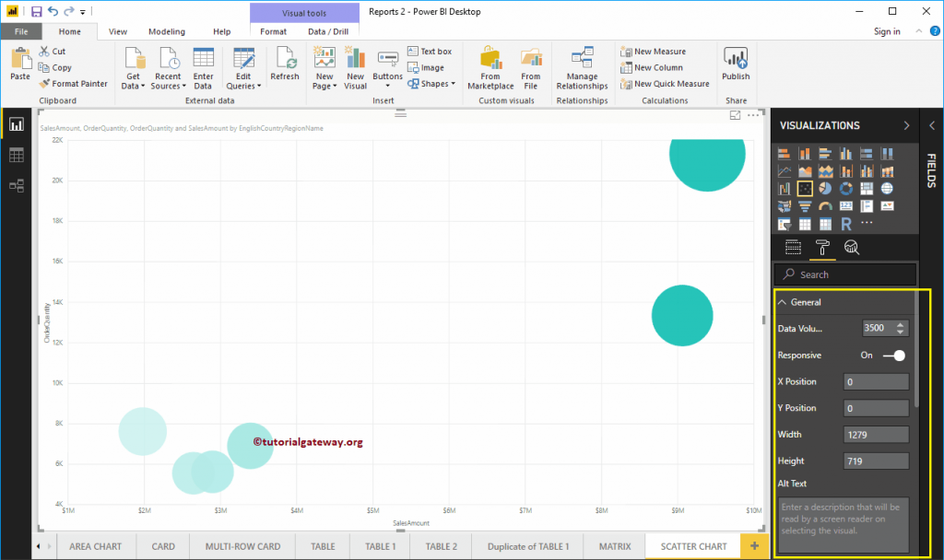Switch to the Analytics magnifier pane
The width and height of the screenshot is (944, 560).
852,247
